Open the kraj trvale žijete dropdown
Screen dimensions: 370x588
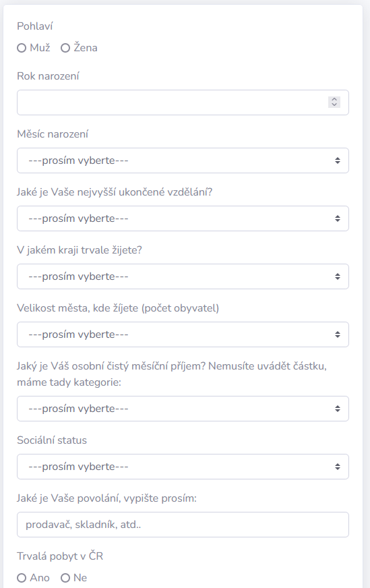(183, 276)
